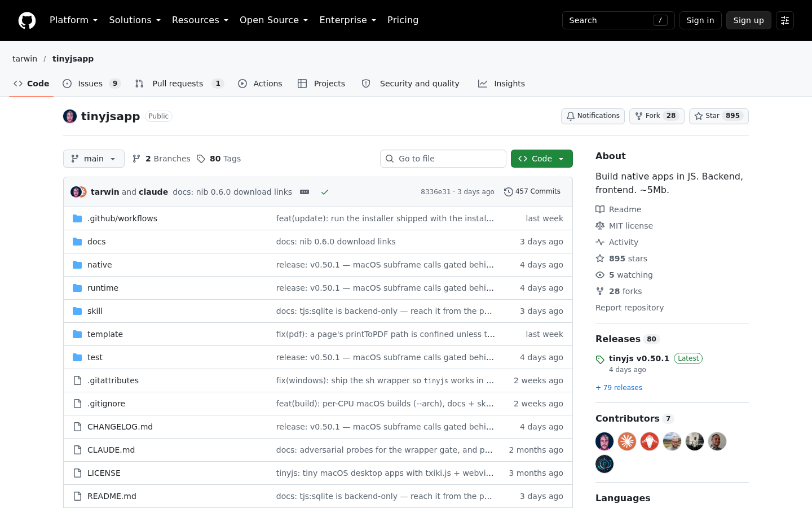Open the first contributor avatar
This screenshot has height=508, width=812.
click(x=604, y=441)
